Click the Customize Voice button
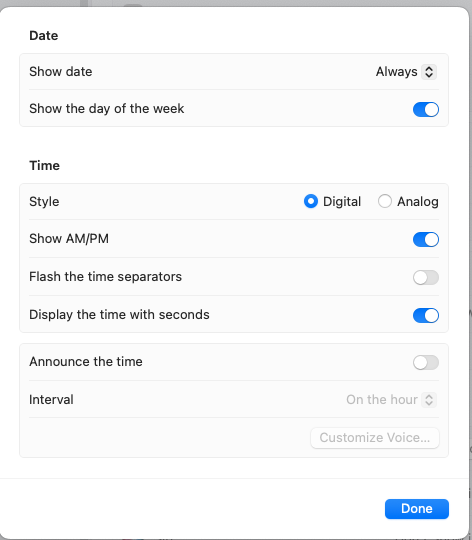Image resolution: width=472 pixels, height=540 pixels. 375,438
